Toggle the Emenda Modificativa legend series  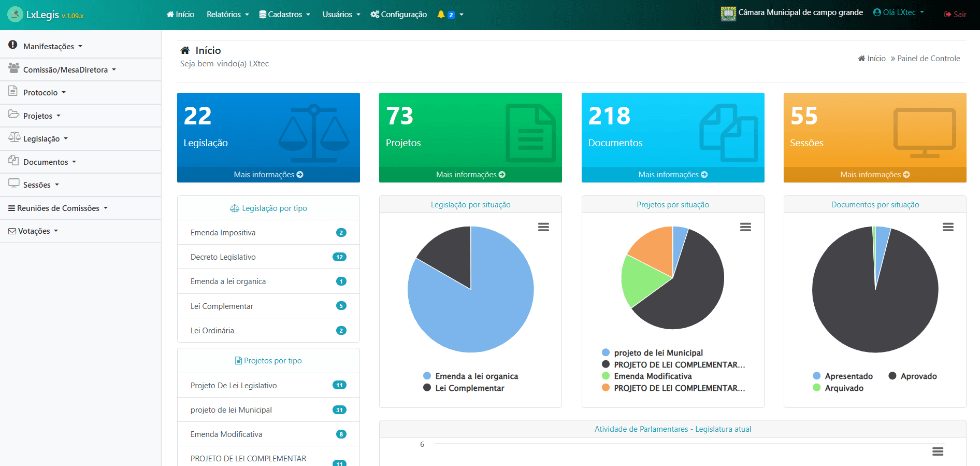coord(652,376)
